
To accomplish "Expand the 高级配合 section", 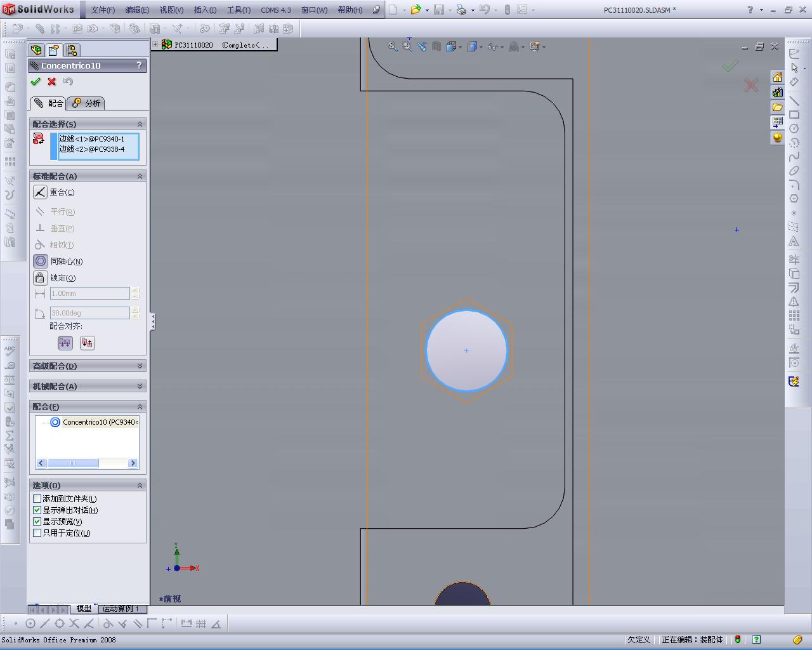I will point(140,366).
